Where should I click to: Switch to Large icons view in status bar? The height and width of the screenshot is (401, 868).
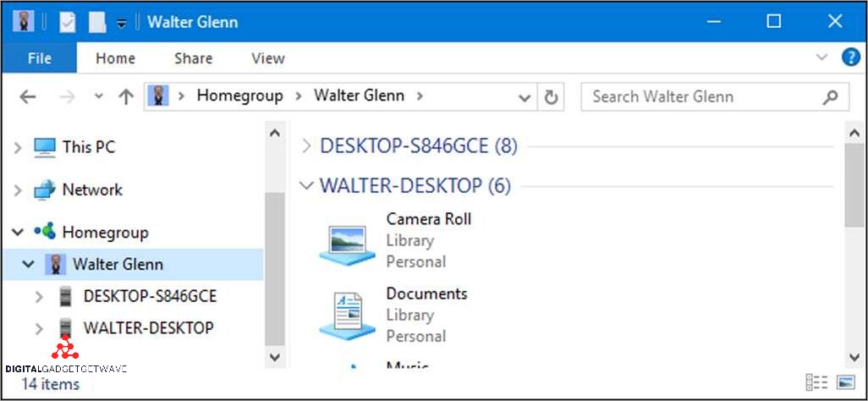[845, 382]
